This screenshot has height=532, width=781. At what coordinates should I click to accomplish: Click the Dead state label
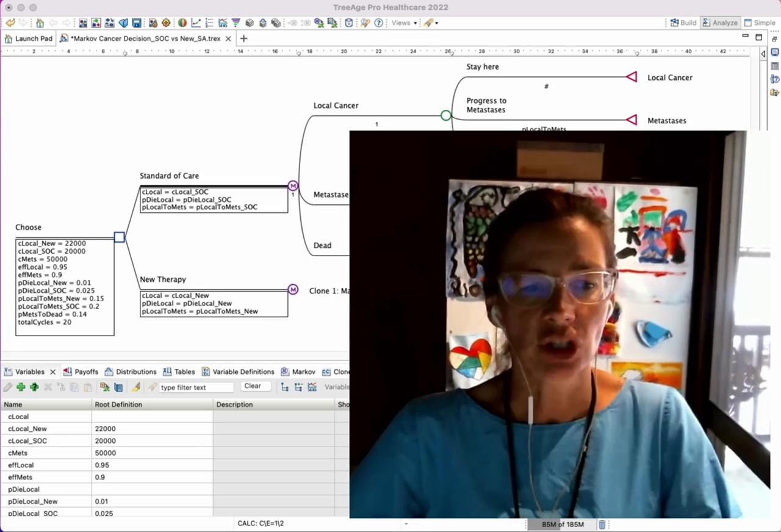point(322,245)
